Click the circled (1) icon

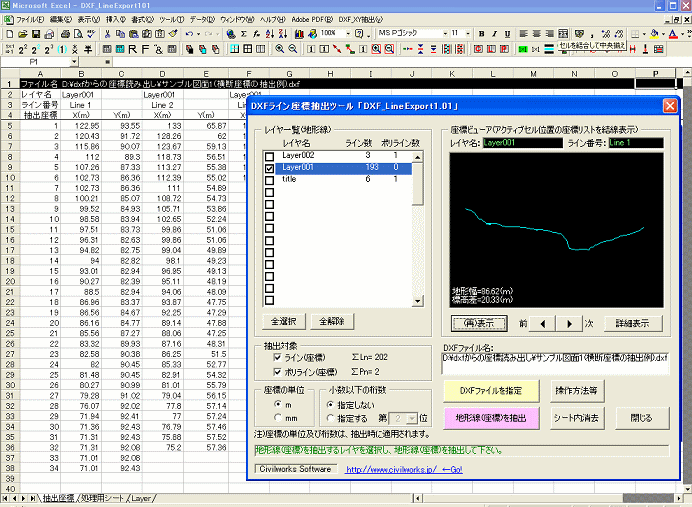[x=62, y=49]
